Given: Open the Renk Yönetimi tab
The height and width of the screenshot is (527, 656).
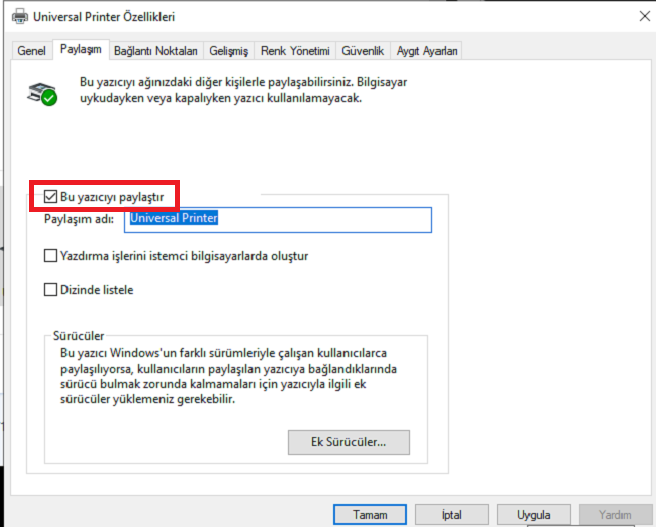Looking at the screenshot, I should [x=295, y=51].
